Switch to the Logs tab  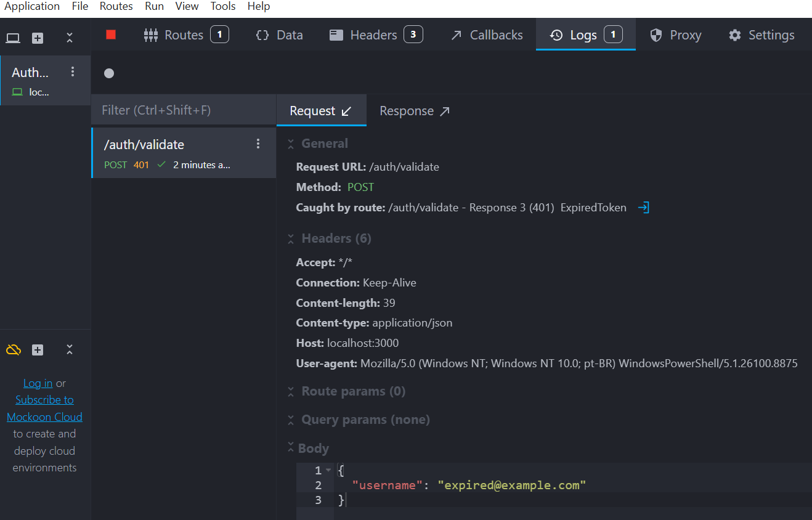(586, 35)
